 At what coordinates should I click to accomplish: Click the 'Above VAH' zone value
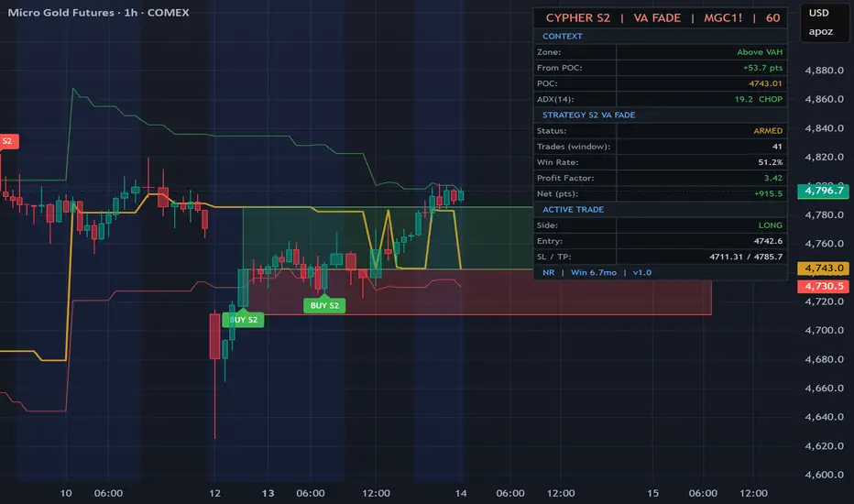(760, 51)
